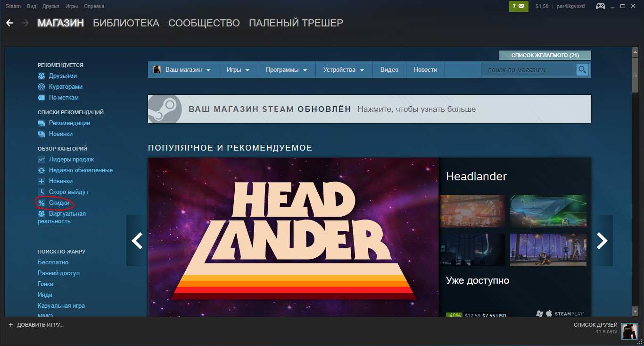644x346 pixels.
Task: Click the Ваш магазин avatar icon
Action: point(157,70)
